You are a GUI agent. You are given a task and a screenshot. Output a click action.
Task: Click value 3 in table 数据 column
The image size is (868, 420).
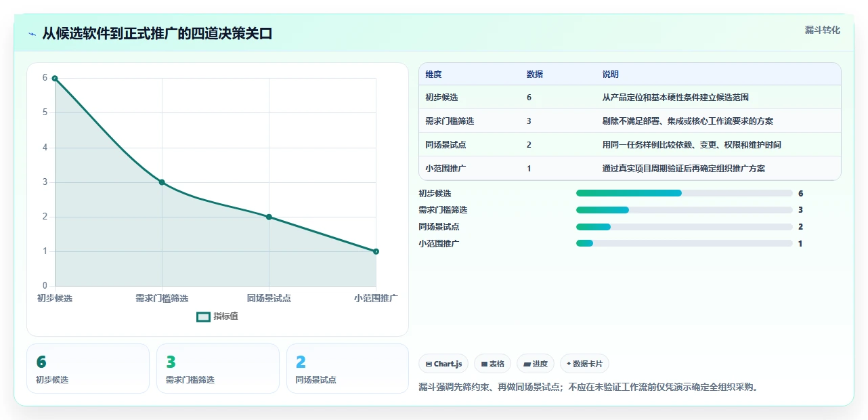(x=529, y=121)
